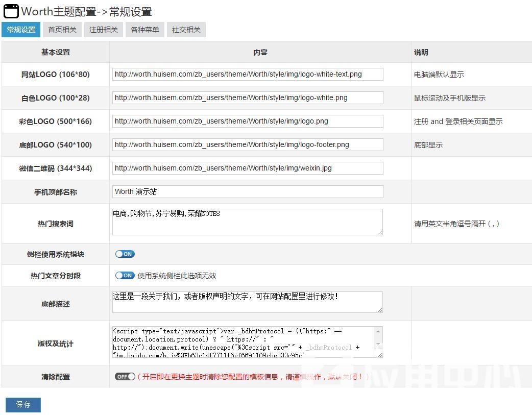The image size is (532, 415).
Task: Click the 彩色LOGO URL text box
Action: pyautogui.click(x=248, y=121)
